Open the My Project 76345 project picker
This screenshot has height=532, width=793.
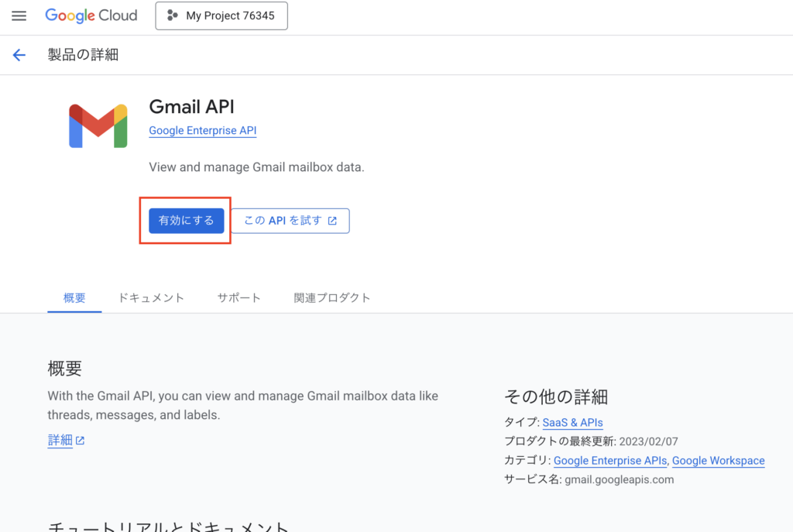pos(221,15)
